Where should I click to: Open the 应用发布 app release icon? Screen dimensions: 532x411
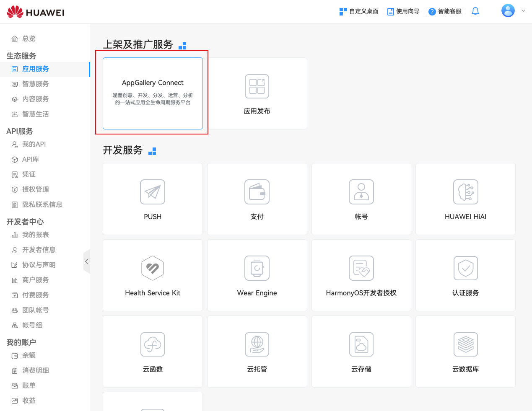tap(257, 86)
